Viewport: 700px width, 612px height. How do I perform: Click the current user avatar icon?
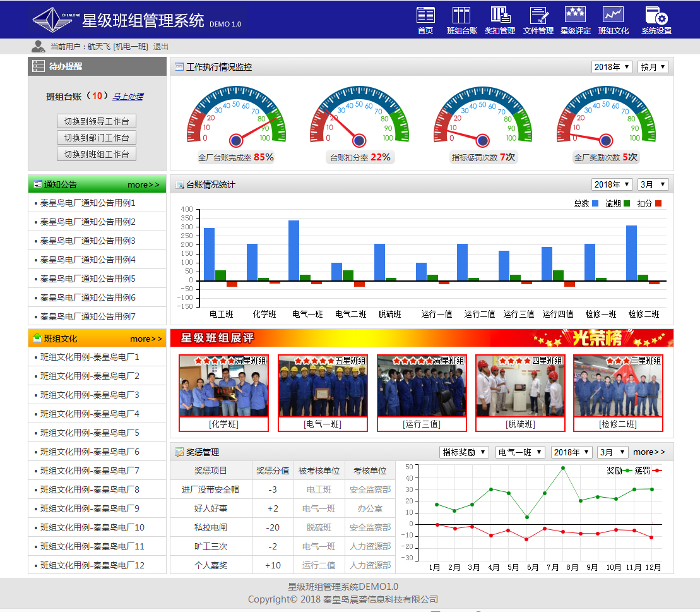[x=38, y=46]
